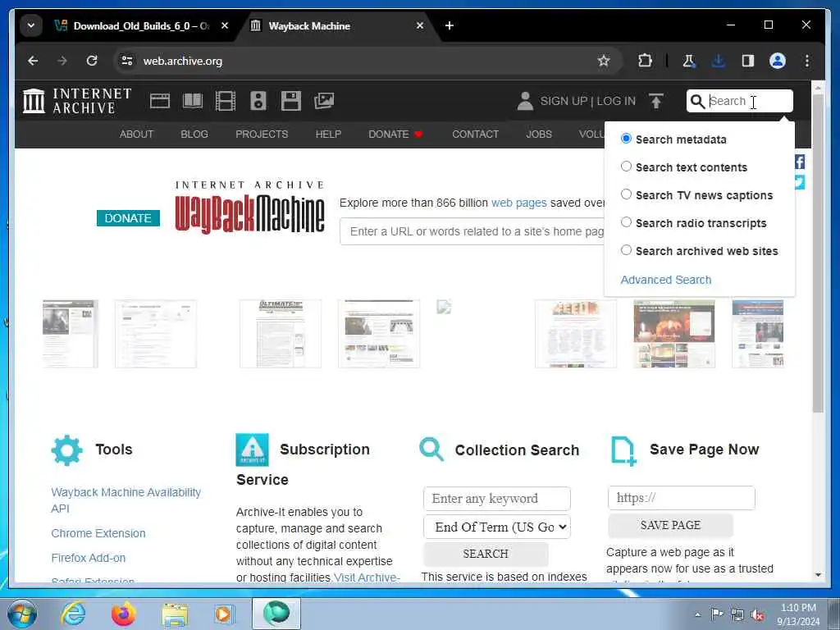Toggle the browser side panel icon
840x630 pixels.
point(748,61)
